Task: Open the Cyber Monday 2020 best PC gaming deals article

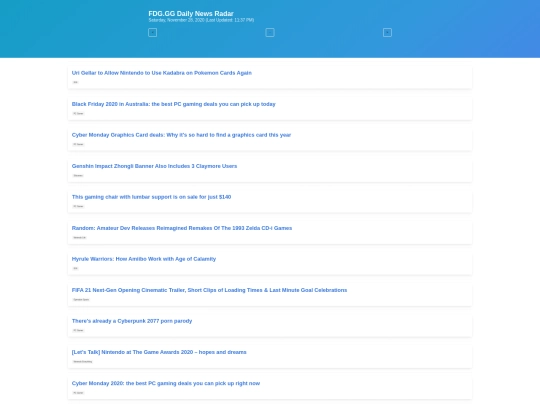Action: pos(166,383)
